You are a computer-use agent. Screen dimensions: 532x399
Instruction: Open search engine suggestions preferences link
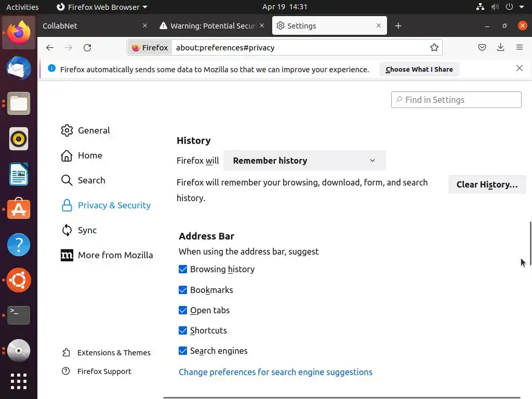point(275,372)
